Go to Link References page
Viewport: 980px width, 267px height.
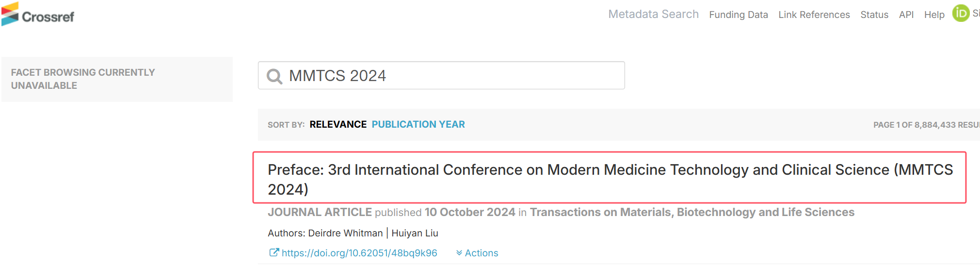[x=814, y=15]
